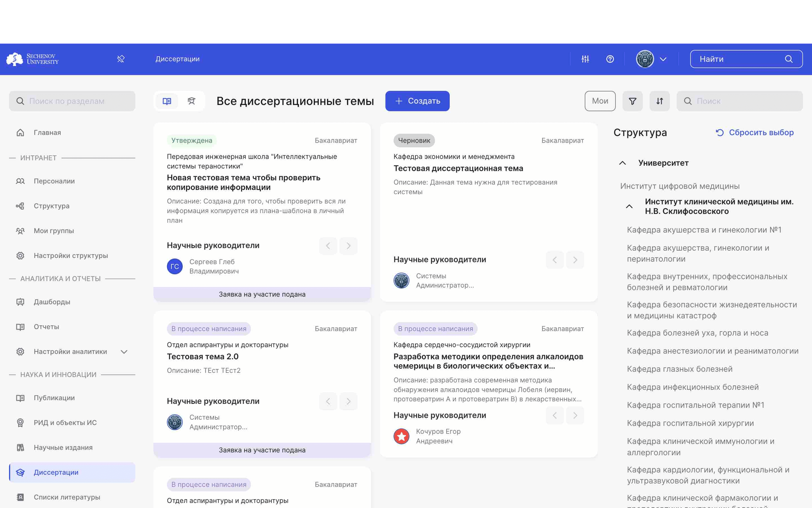Show next supervisor on Новая тестовая тема card
The width and height of the screenshot is (812, 508).
(348, 246)
